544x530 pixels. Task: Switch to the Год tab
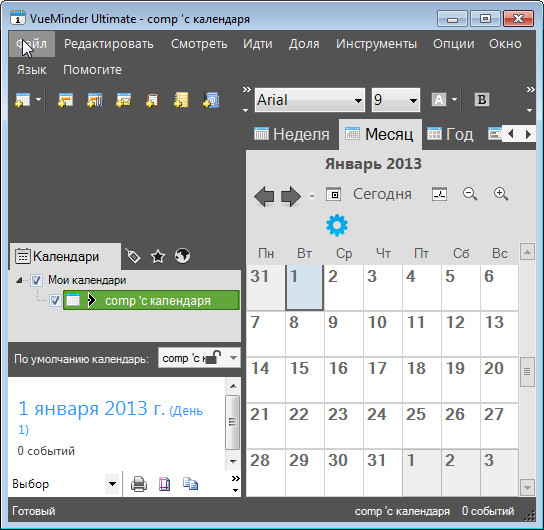coord(450,134)
